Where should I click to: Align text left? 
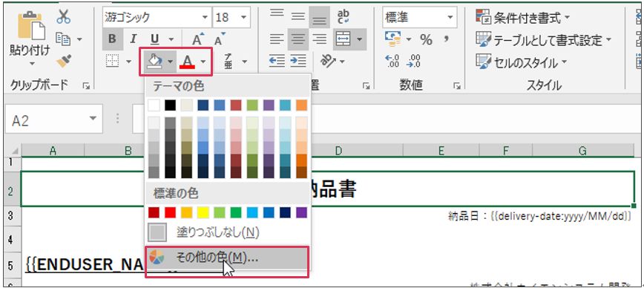pos(277,39)
